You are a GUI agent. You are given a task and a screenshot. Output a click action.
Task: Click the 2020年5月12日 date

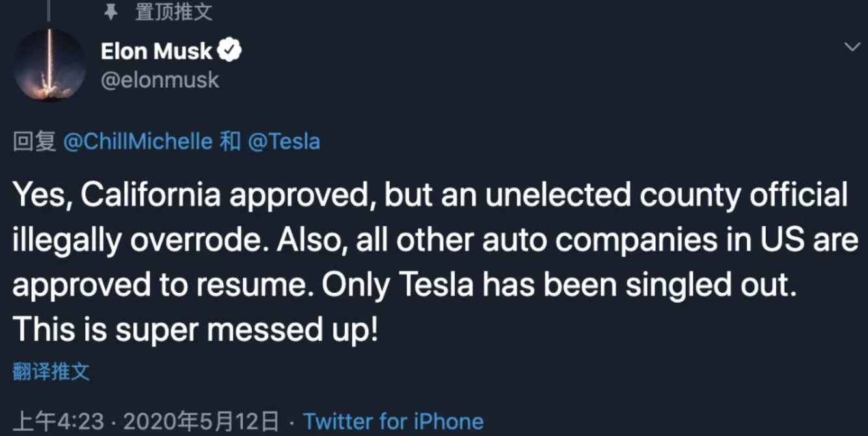coord(201,421)
